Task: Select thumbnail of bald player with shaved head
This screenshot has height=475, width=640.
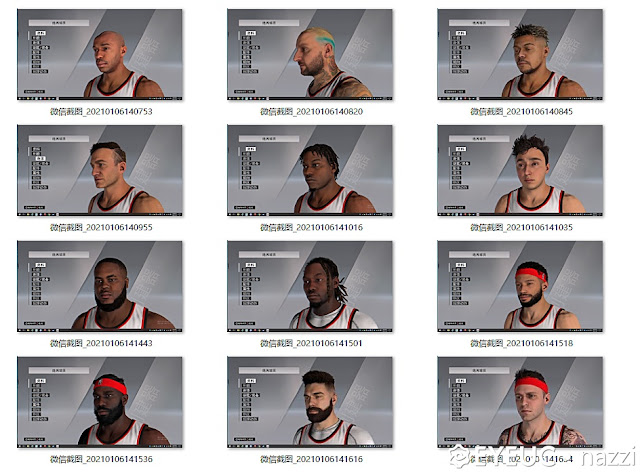Action: [100, 55]
